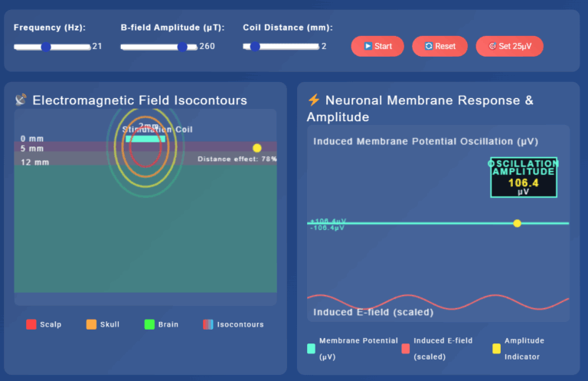Screen dimensions: 588x381
Task: Click the green Brain legend swatch
Action: click(149, 324)
